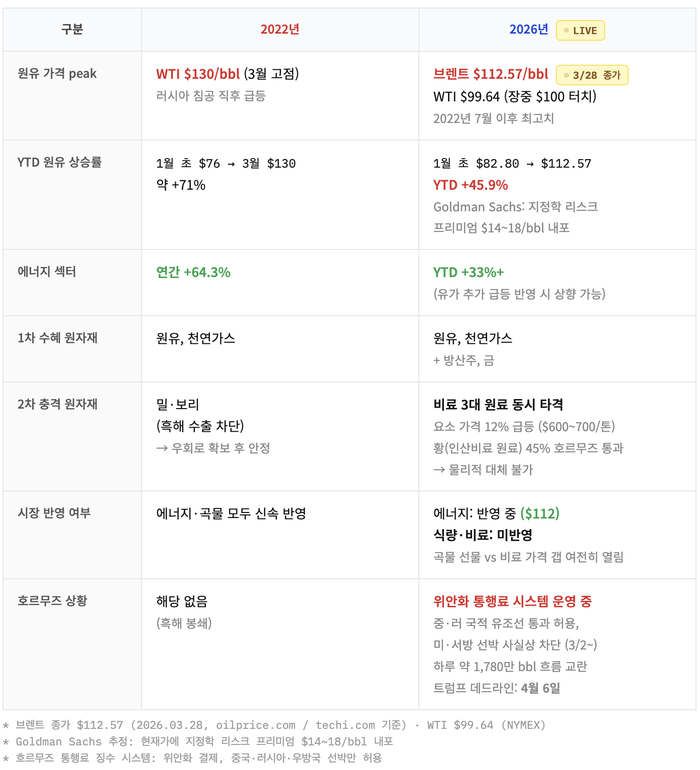Click the green 연간 +64.3% value

(193, 273)
